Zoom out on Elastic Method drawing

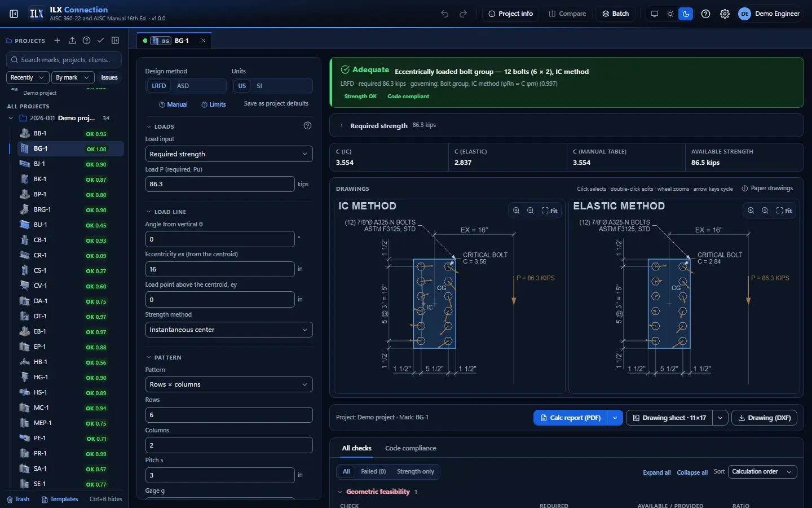pyautogui.click(x=765, y=211)
